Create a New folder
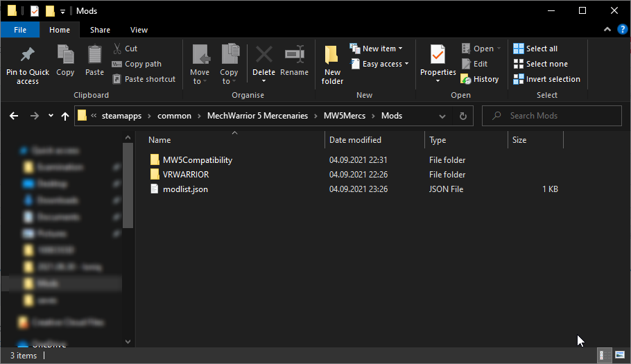The image size is (631, 364). pos(332,64)
